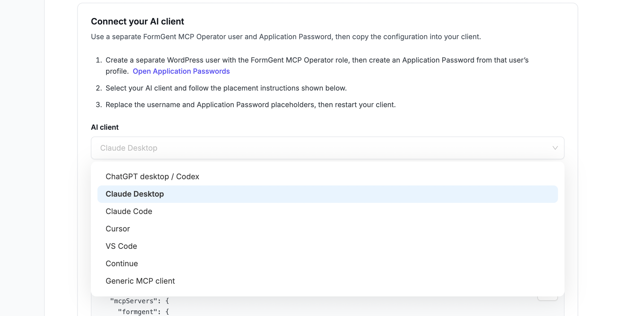The image size is (644, 316).
Task: Click the "mcpServers" line in the code block
Action: [139, 301]
